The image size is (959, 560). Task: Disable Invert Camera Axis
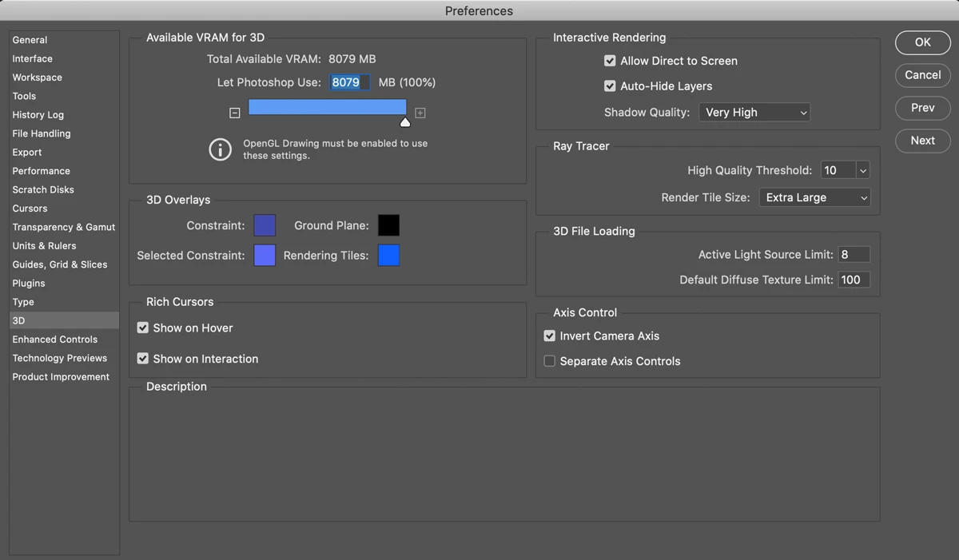click(x=550, y=336)
